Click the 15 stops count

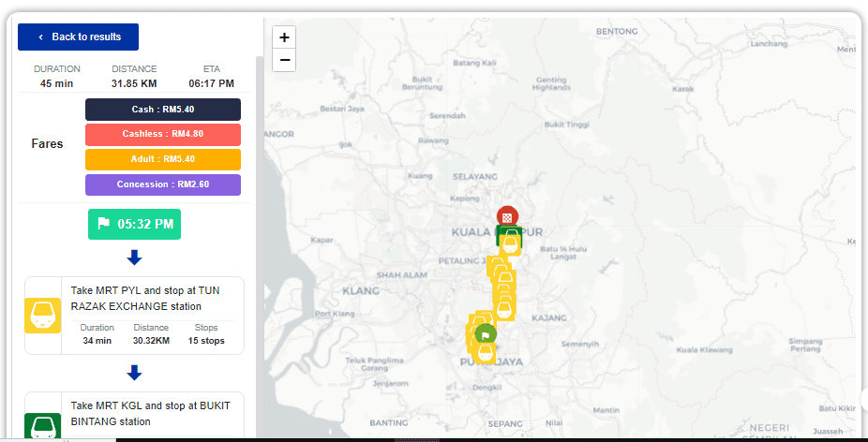[205, 341]
